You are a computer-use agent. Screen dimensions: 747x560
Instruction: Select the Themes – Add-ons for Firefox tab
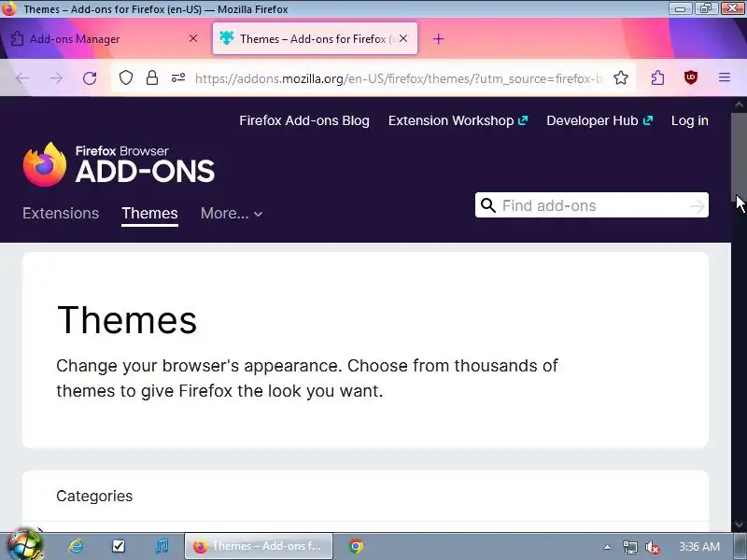pyautogui.click(x=315, y=38)
